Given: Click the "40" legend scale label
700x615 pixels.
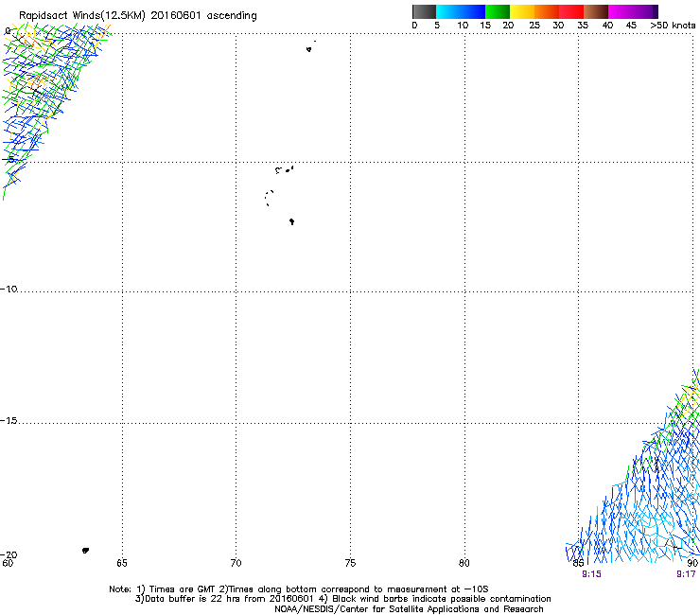Looking at the screenshot, I should click(607, 26).
